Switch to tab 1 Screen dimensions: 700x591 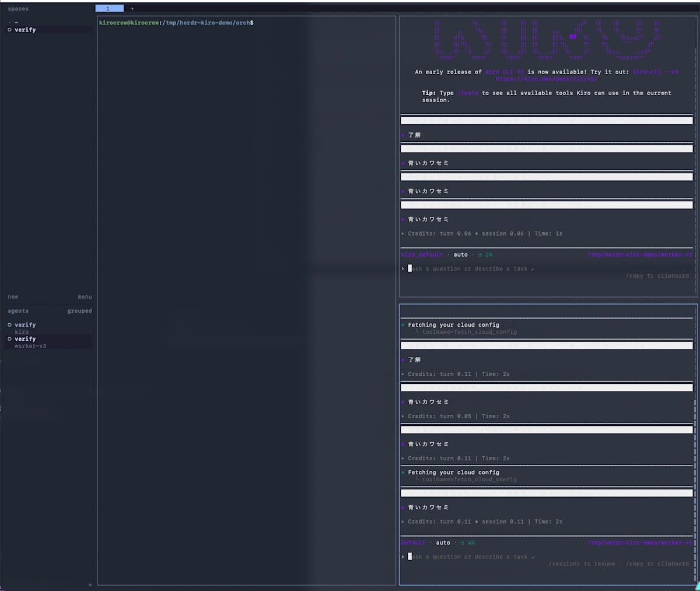[x=109, y=9]
